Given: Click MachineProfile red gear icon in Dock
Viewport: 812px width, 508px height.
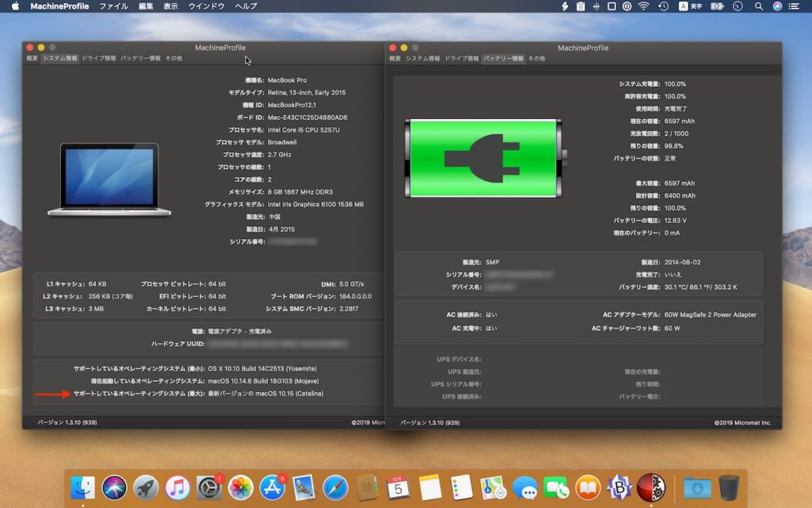Looking at the screenshot, I should [x=651, y=488].
